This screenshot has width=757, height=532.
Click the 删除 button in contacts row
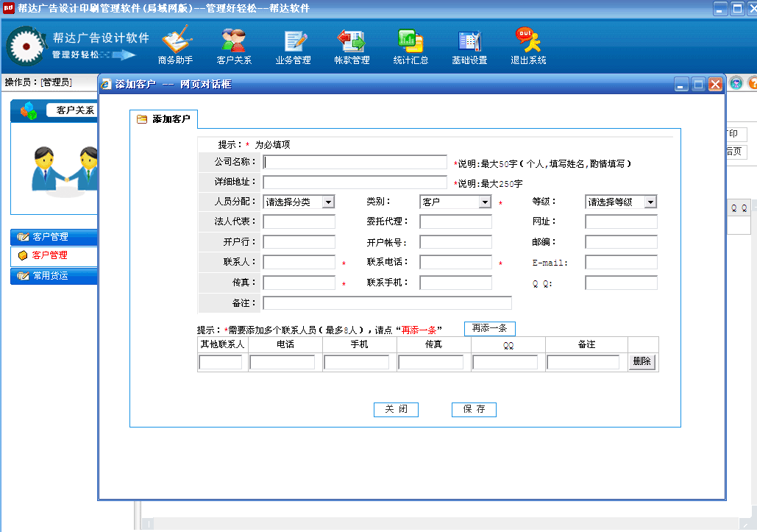pos(642,361)
